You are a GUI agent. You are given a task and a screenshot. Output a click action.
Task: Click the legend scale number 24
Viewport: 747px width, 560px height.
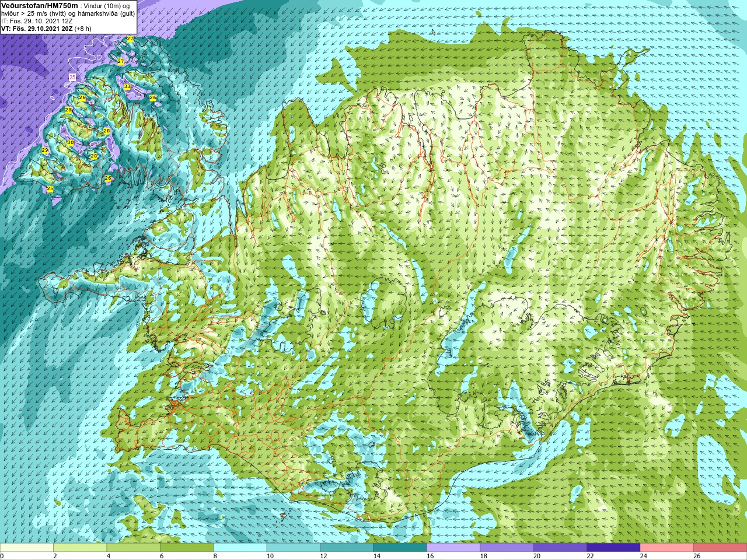tap(644, 556)
